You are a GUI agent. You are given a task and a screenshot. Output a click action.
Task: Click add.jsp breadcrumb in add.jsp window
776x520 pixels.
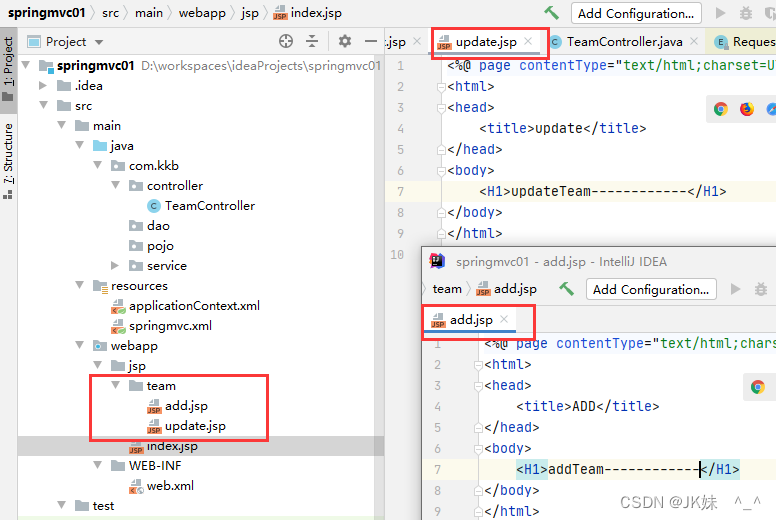point(506,289)
